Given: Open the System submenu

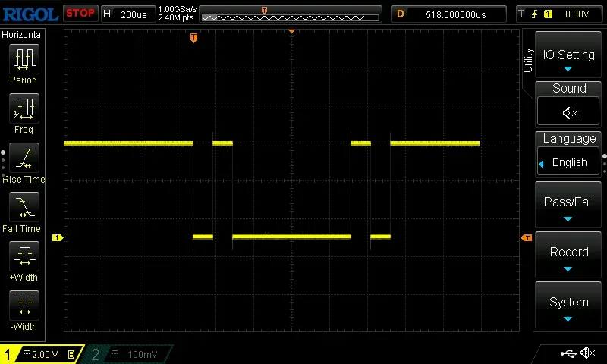Looking at the screenshot, I should tap(568, 305).
